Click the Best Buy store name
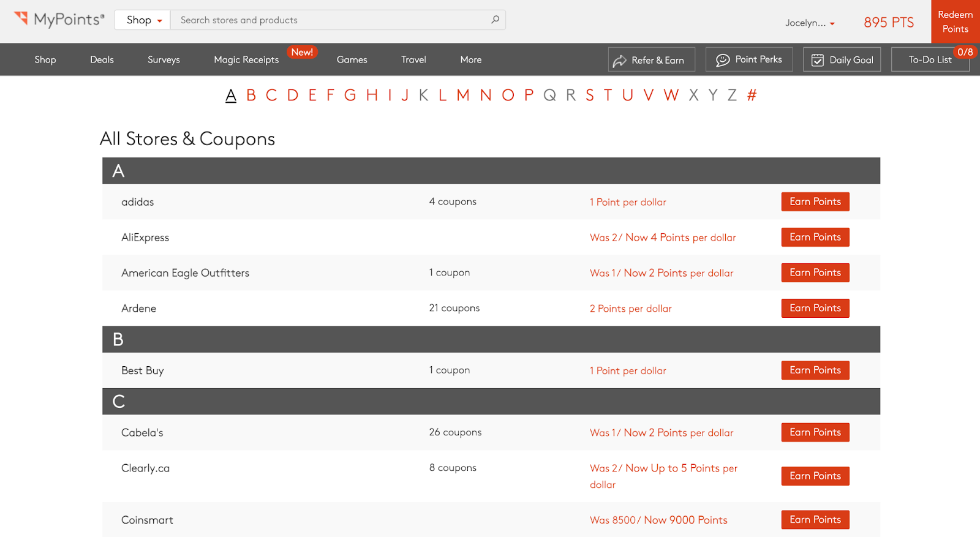 143,370
